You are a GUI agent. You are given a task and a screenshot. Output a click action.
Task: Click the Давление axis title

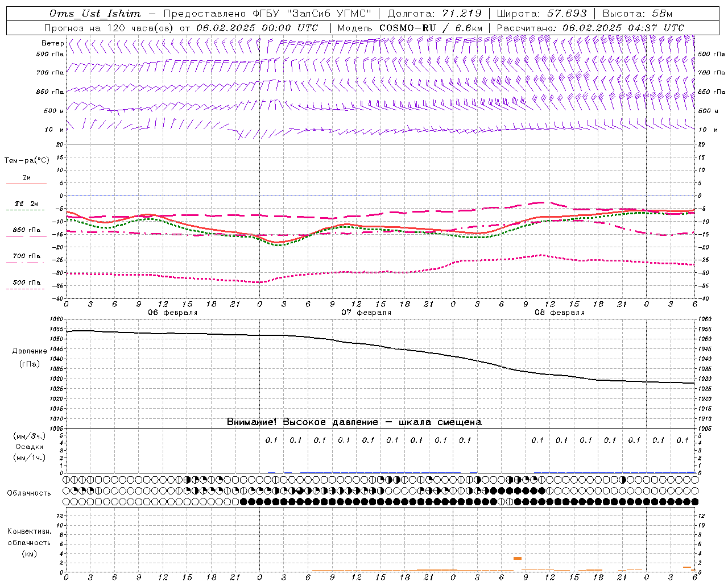point(30,351)
